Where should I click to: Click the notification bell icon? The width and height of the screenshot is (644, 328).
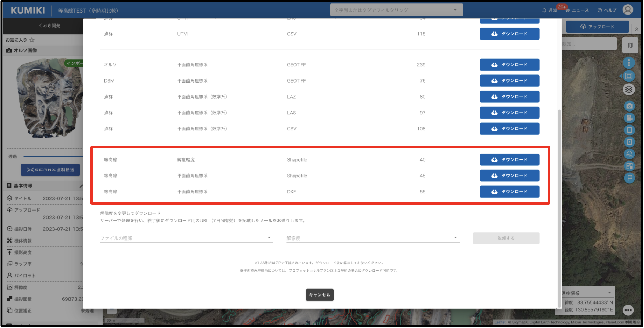(544, 10)
